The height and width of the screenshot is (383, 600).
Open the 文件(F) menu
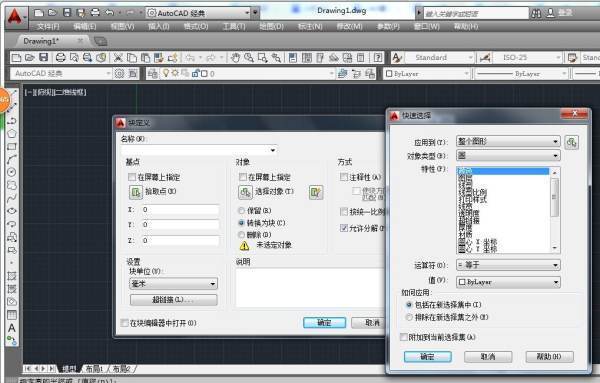pos(48,26)
